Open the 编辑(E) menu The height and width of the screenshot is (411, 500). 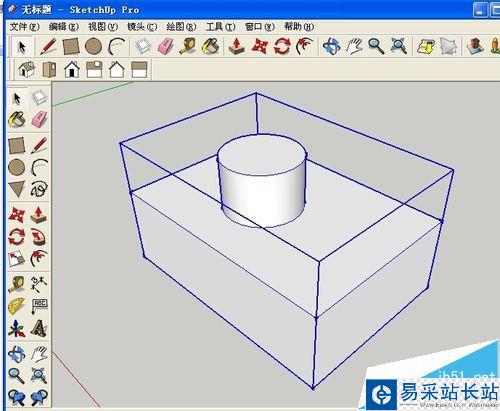click(x=64, y=26)
